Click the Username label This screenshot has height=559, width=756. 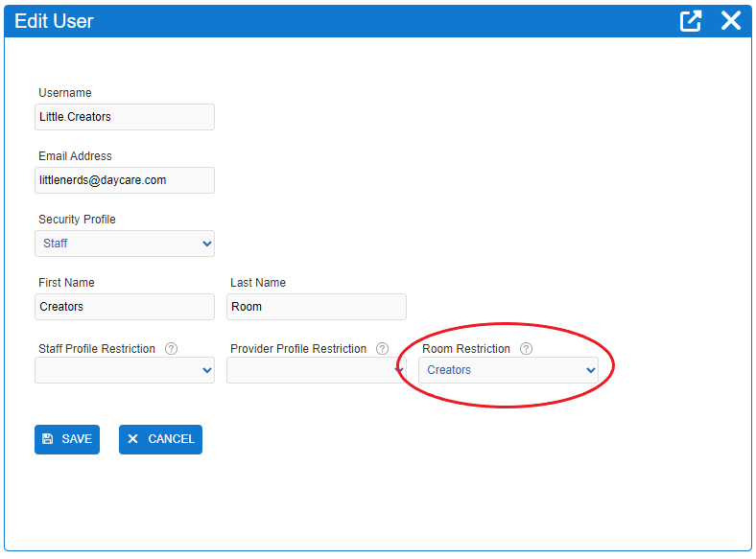(65, 92)
